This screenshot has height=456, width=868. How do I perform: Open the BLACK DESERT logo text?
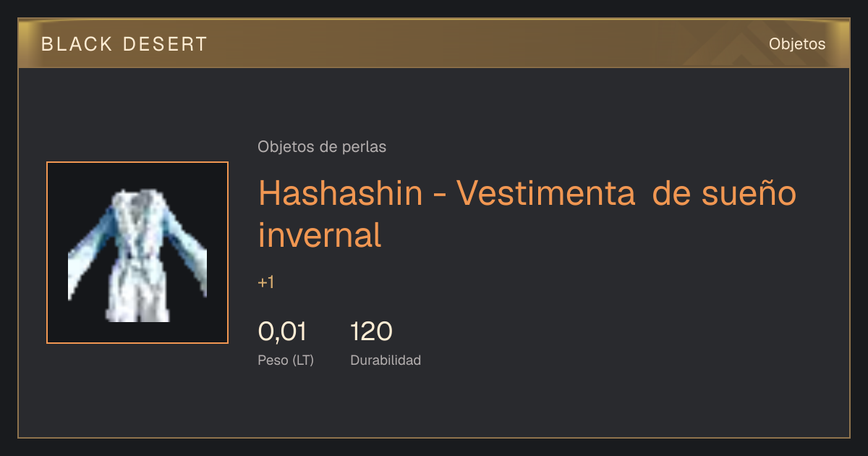[x=124, y=44]
